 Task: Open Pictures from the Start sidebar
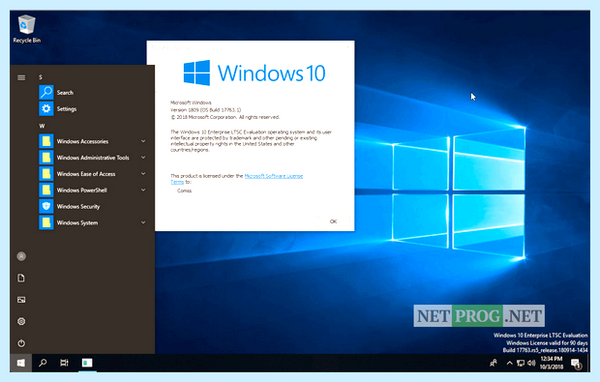click(x=21, y=300)
